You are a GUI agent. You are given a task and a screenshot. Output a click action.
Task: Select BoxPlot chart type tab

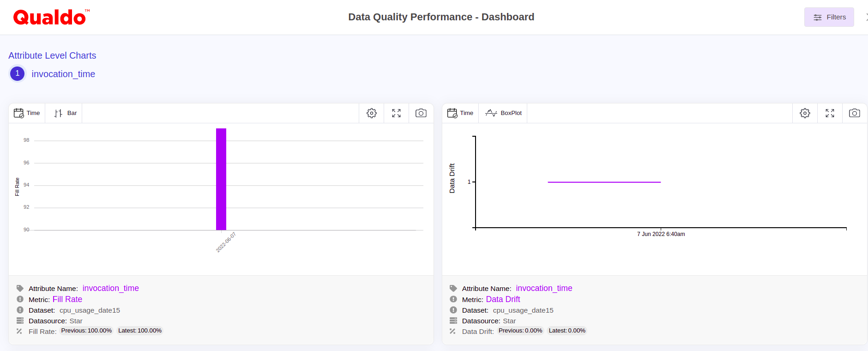[503, 113]
